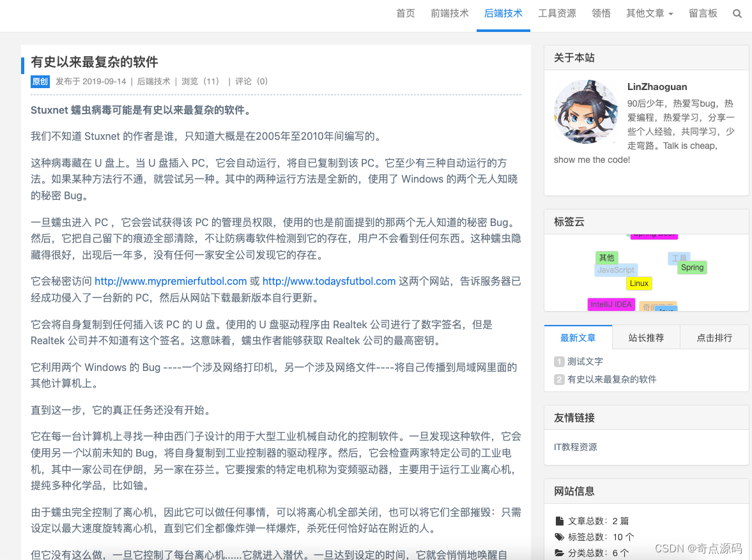Viewport: 752px width, 560px height.
Task: Click the folder icon beside 分类总数
Action: [x=559, y=553]
